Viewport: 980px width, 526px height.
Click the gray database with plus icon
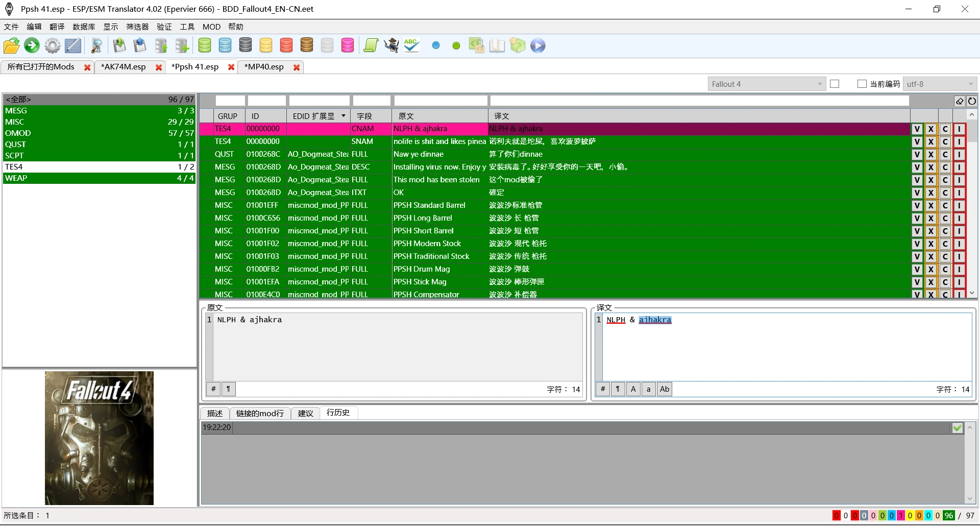point(182,45)
